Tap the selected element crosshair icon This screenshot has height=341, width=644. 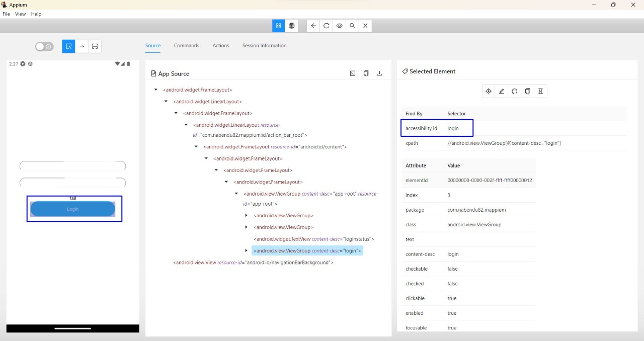[489, 91]
